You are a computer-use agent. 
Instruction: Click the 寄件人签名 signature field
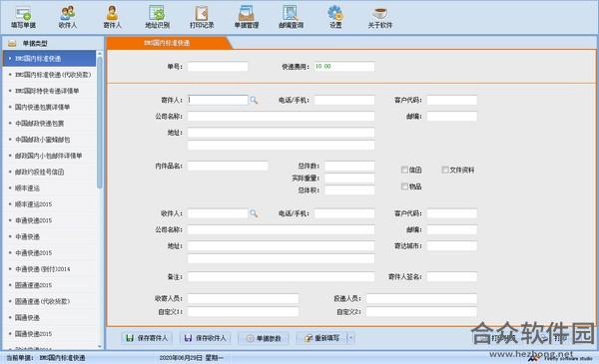(x=452, y=276)
